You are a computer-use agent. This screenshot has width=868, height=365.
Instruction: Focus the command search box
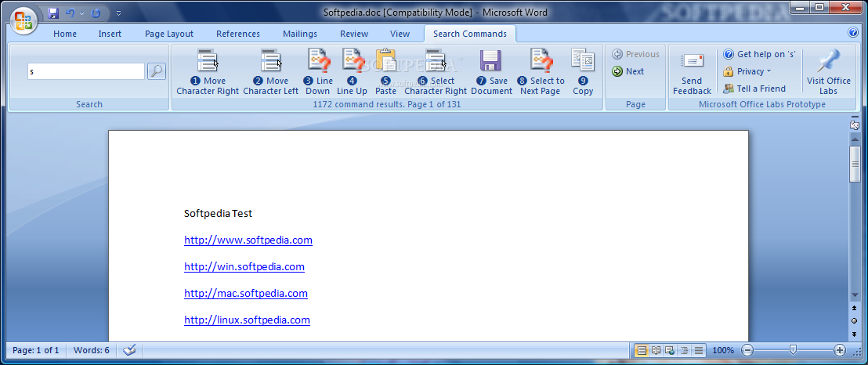tap(86, 71)
